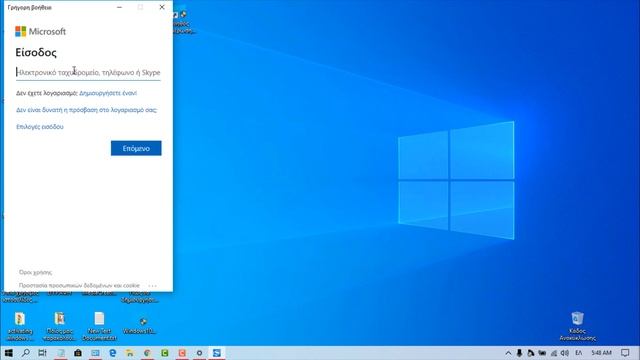Select the New Text Document desktop file

pyautogui.click(x=99, y=326)
